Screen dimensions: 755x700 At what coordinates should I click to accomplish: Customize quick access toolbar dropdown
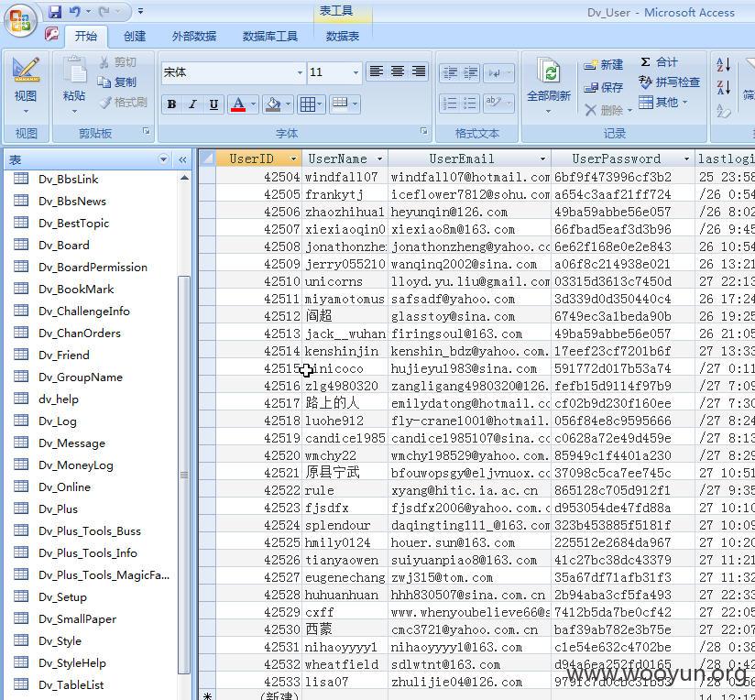[x=140, y=11]
